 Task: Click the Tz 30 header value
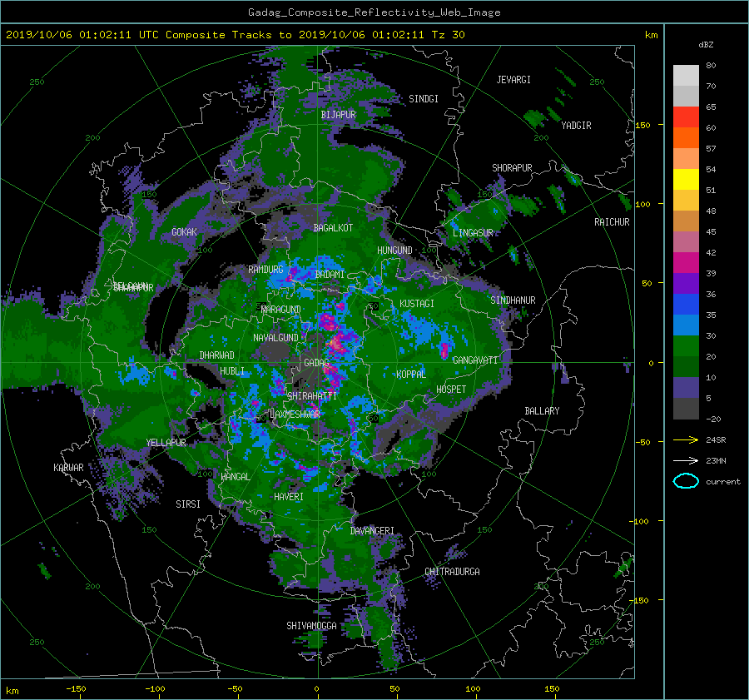(x=448, y=34)
